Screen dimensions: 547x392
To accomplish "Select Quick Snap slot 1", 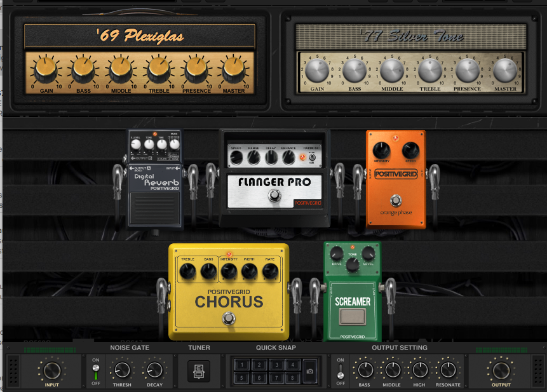I will click(x=241, y=365).
